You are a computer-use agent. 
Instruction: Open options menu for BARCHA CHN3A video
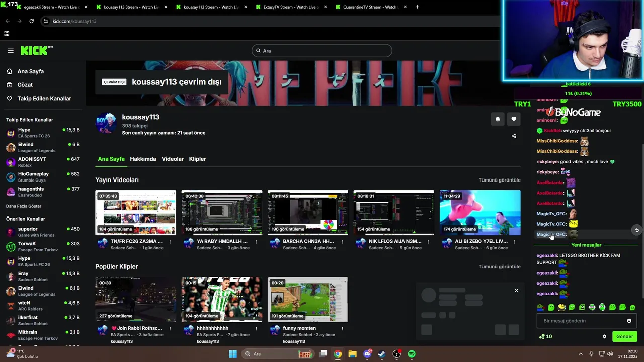342,242
